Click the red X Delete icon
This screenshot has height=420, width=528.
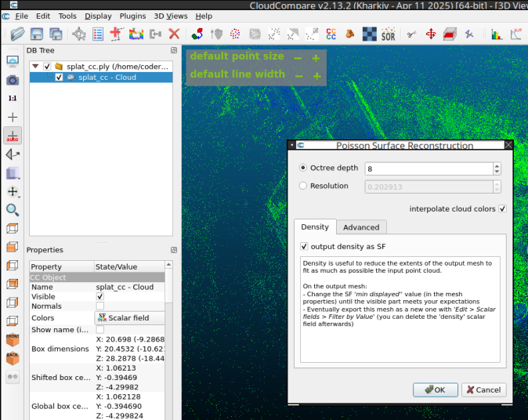(x=174, y=34)
